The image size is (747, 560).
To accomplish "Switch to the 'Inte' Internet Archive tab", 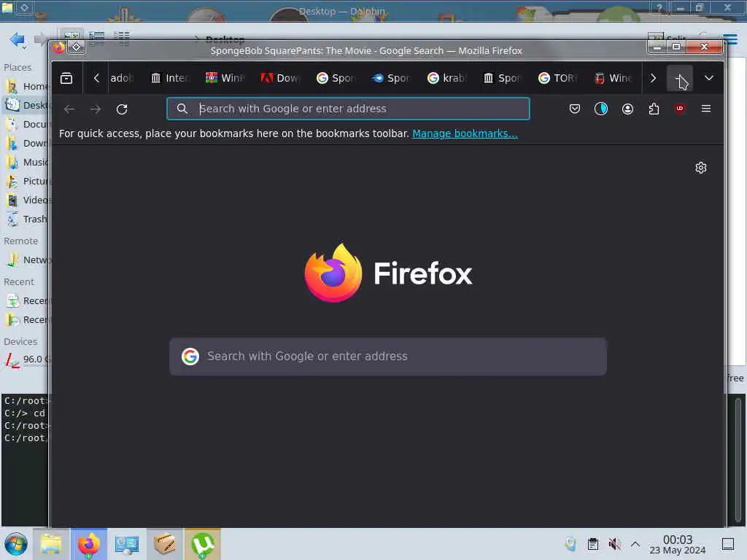I will point(171,78).
